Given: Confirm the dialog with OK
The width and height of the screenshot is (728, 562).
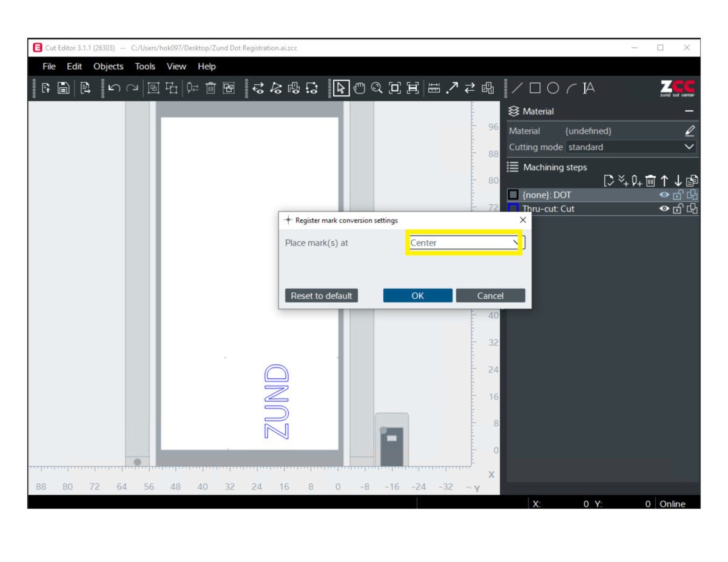Looking at the screenshot, I should (417, 296).
